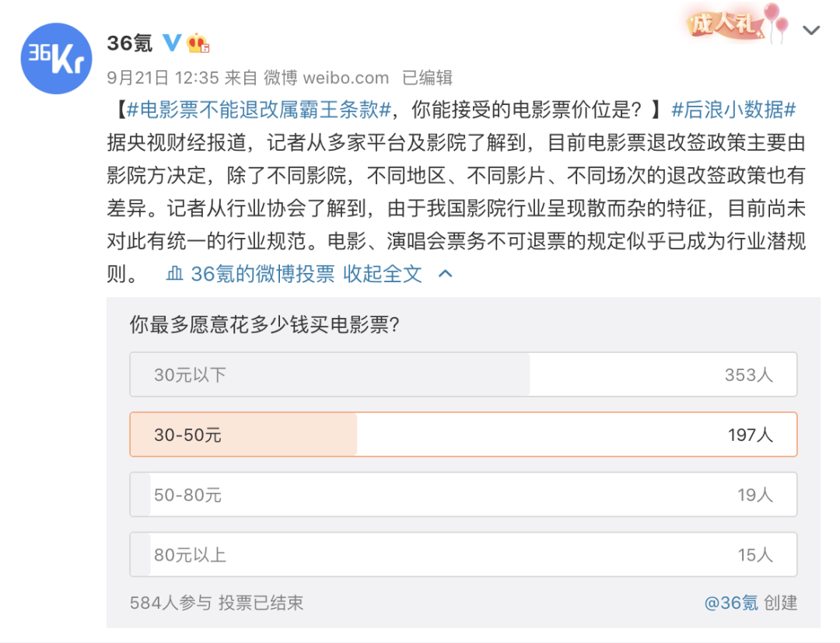Click the 36氪 account name
Image resolution: width=840 pixels, height=643 pixels.
(130, 43)
